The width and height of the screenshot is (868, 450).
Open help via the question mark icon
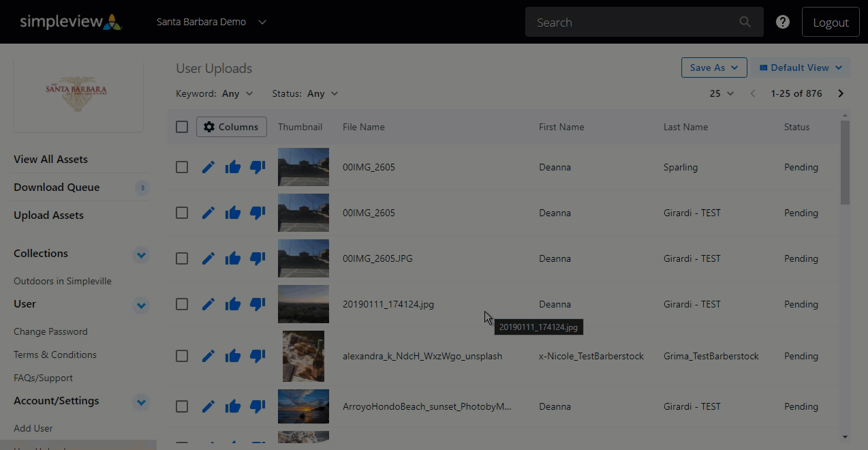(783, 22)
